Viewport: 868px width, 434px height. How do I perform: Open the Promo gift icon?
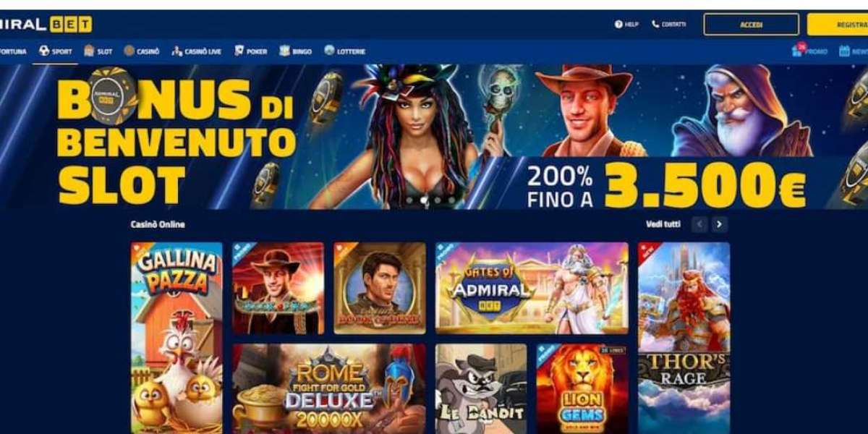tap(798, 51)
